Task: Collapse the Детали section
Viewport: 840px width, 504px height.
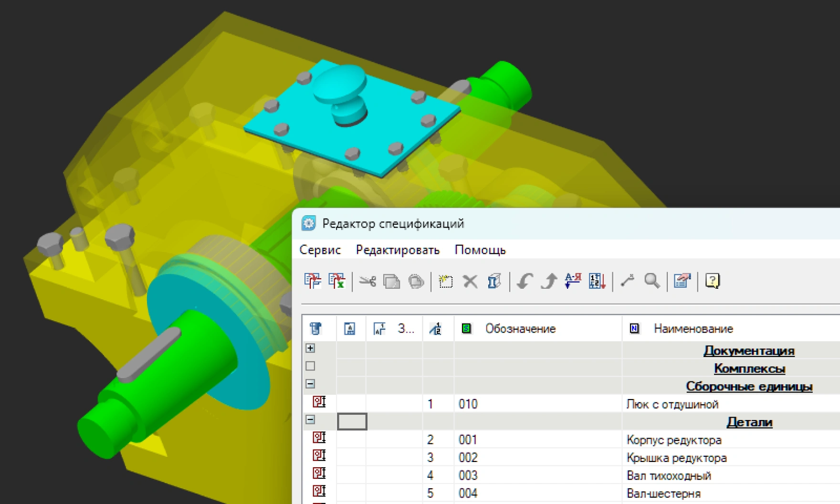Action: pos(310,420)
